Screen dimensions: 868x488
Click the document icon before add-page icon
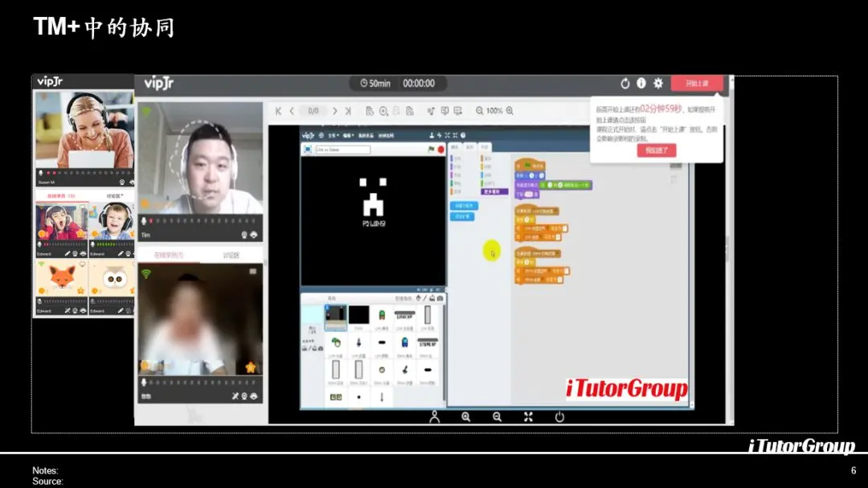tap(370, 111)
